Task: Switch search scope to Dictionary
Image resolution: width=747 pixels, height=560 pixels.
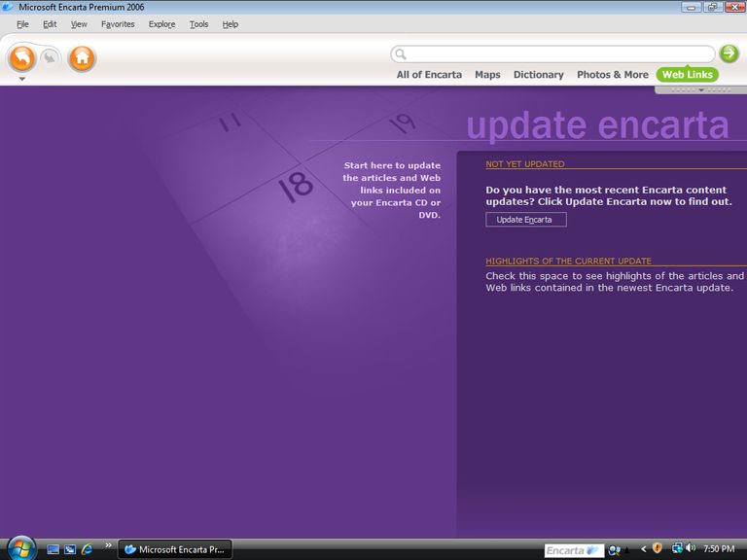Action: [x=538, y=75]
